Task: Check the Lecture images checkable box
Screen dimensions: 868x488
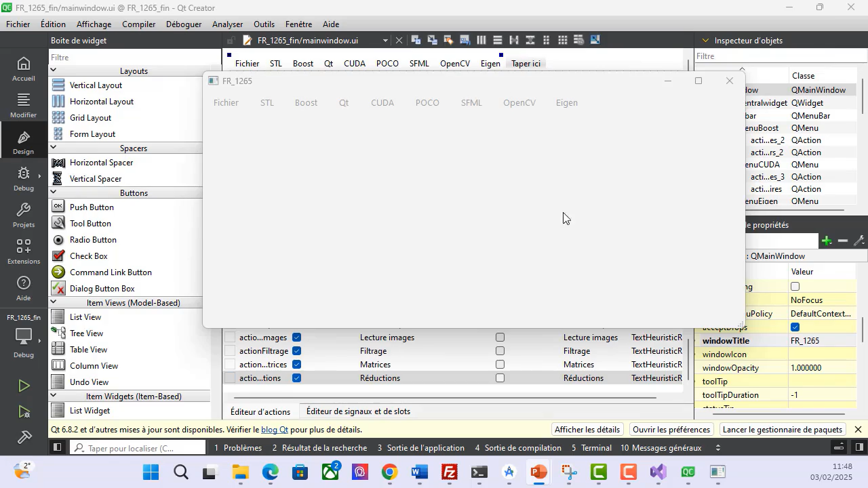Action: (500, 338)
